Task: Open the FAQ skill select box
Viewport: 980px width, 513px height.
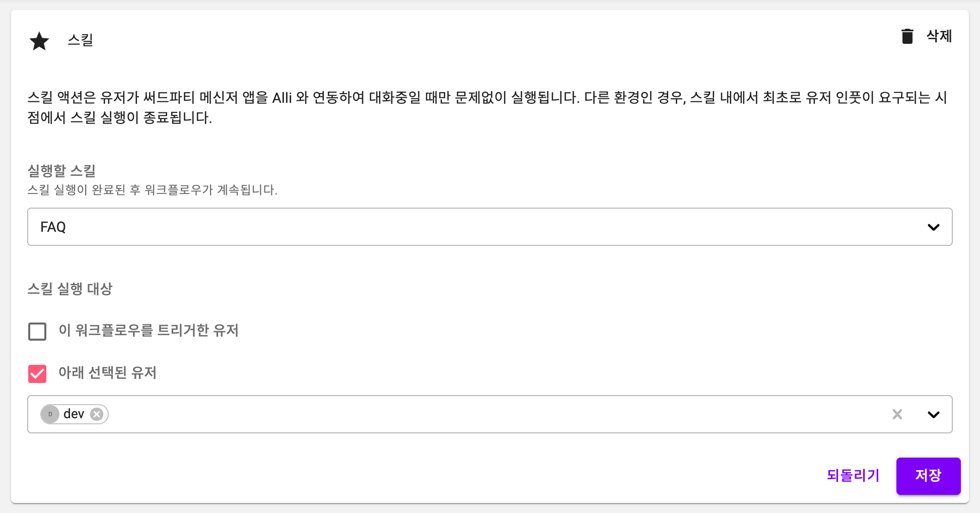Action: click(x=489, y=227)
